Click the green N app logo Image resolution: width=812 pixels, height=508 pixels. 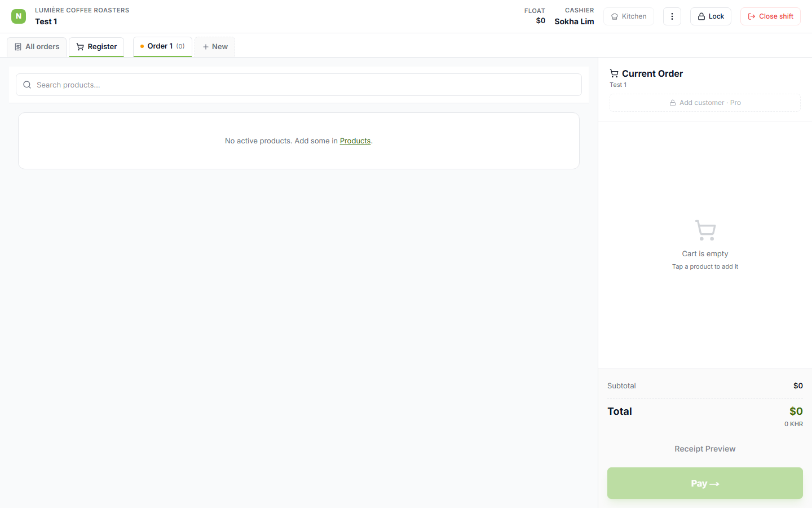tap(19, 16)
